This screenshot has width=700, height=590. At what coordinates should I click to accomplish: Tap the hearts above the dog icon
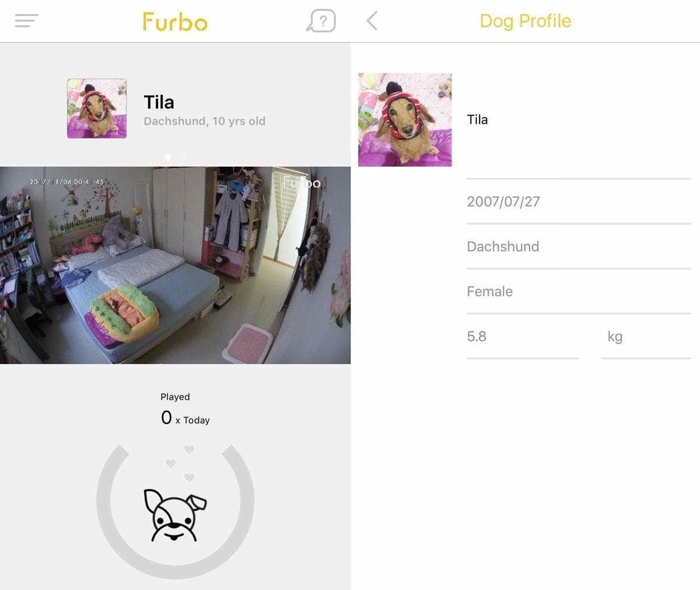180,463
